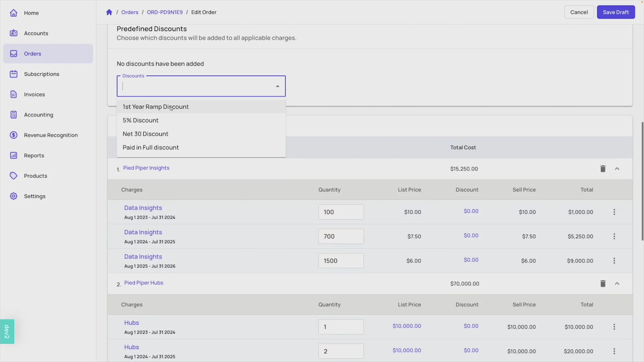
Task: Choose the Net 30 Discount option
Action: point(145,134)
